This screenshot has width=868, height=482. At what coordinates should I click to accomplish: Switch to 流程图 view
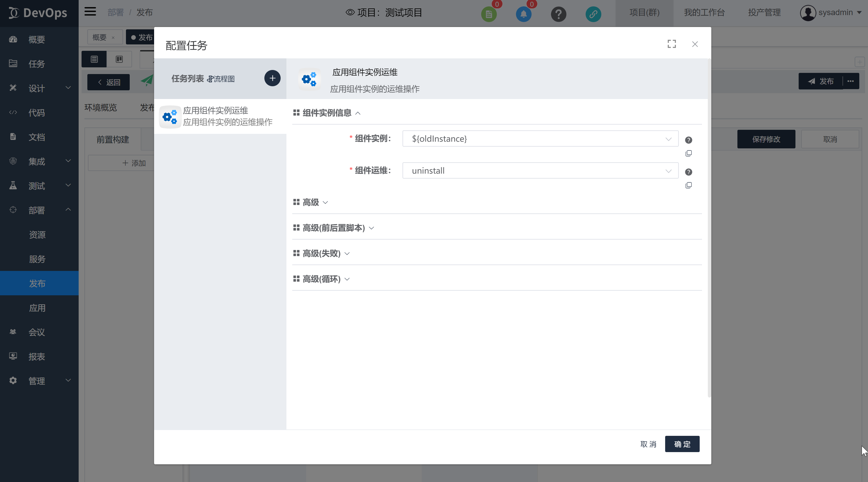click(x=221, y=79)
